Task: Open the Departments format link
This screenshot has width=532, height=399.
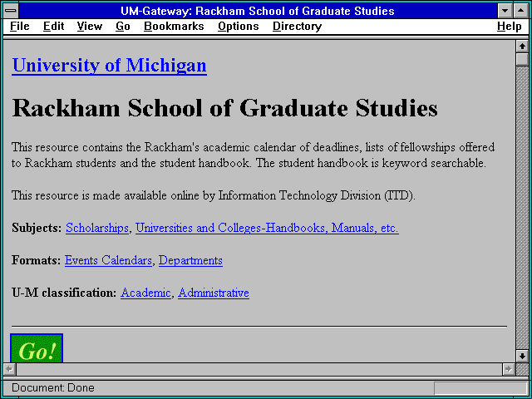Action: coord(190,260)
